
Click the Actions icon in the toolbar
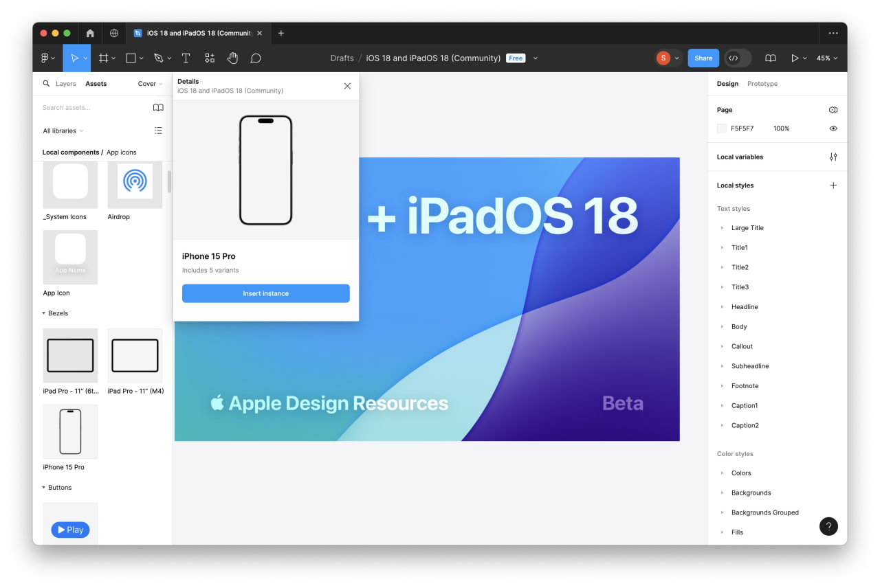210,58
